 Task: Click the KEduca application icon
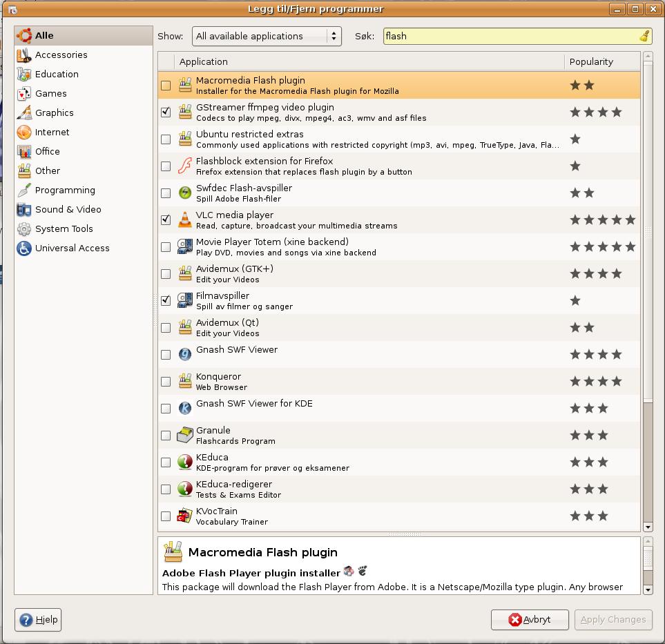[x=185, y=462]
